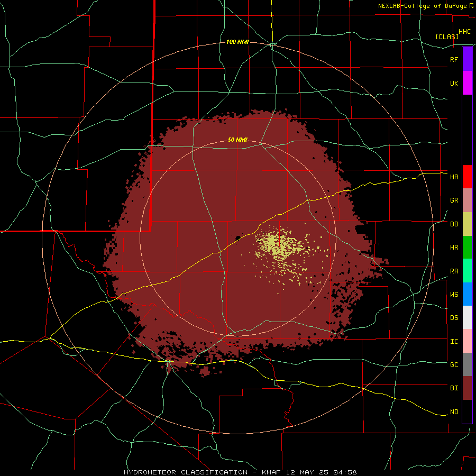Select the BD yellow legend swatch
The width and height of the screenshot is (476, 476).
point(467,224)
